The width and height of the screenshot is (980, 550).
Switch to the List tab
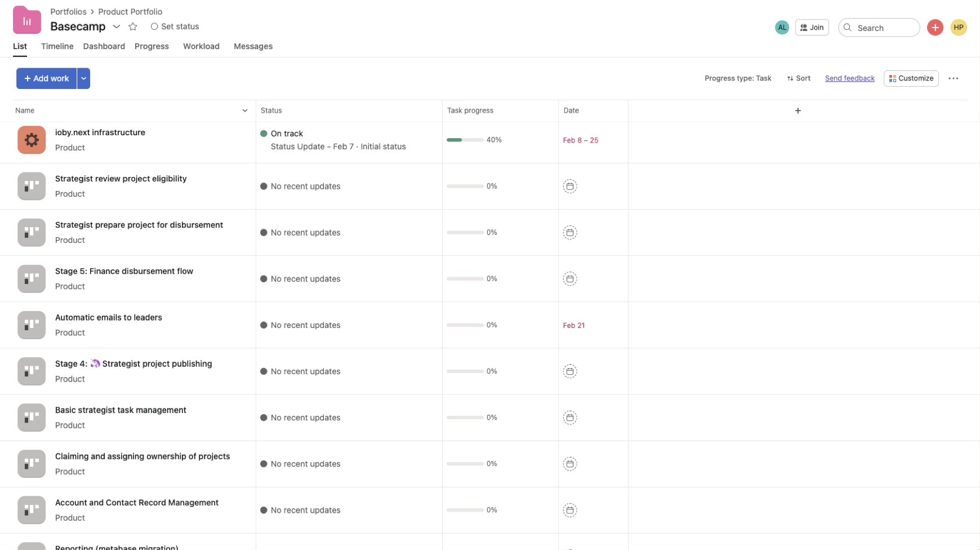20,46
